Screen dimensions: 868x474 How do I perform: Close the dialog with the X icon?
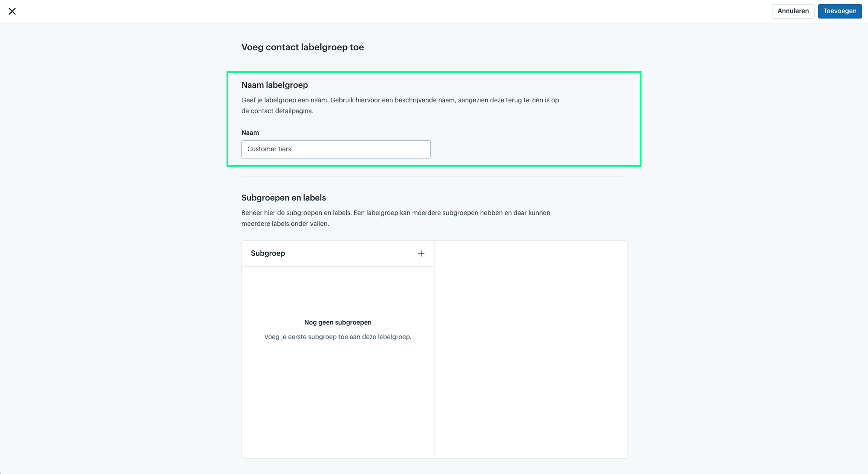12,12
